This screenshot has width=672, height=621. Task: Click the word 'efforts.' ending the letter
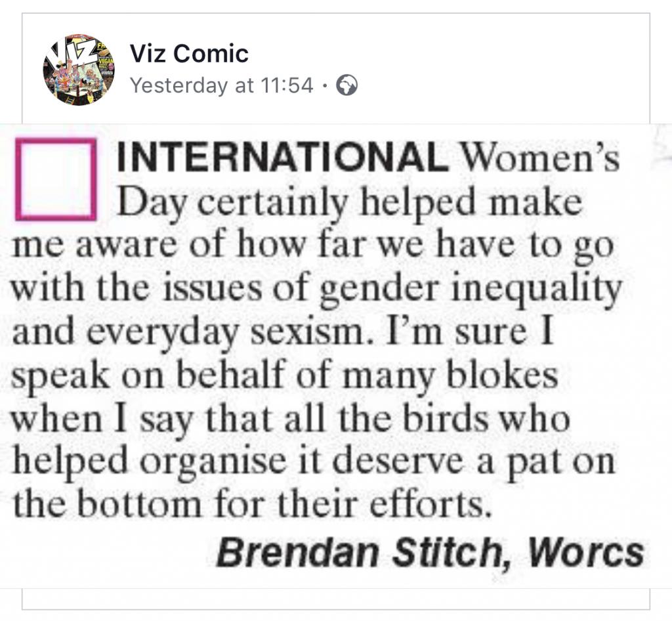[430, 503]
